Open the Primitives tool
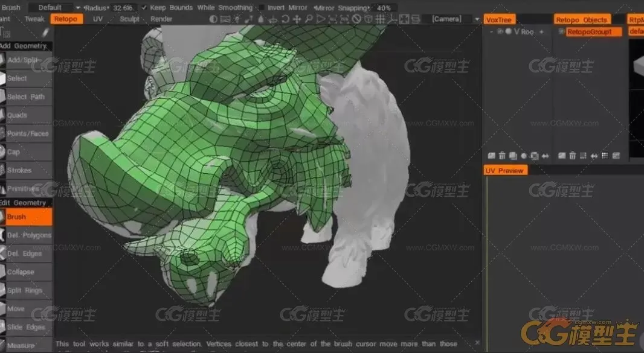The width and height of the screenshot is (644, 353). coord(27,188)
